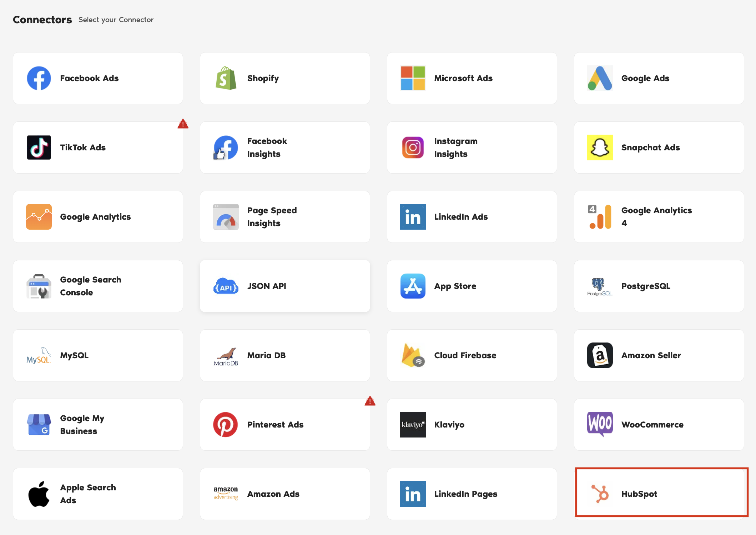This screenshot has width=756, height=535.
Task: Click the Pinterest Ads logo icon
Action: (226, 425)
